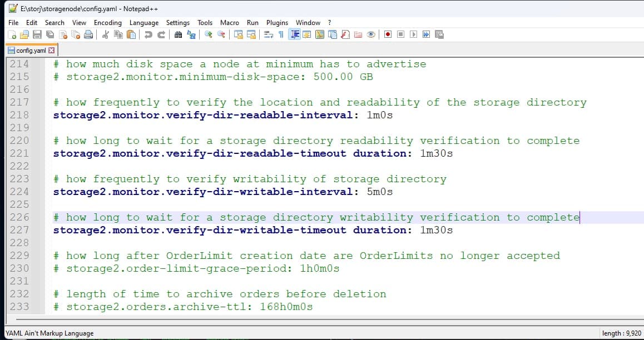Click comment 'length of time to archive orders'
The width and height of the screenshot is (644, 340).
click(172, 294)
